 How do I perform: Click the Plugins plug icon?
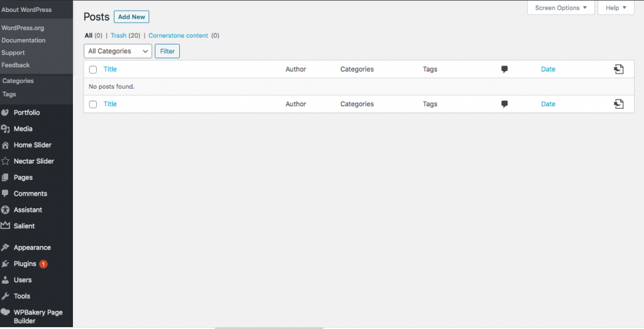tap(5, 264)
